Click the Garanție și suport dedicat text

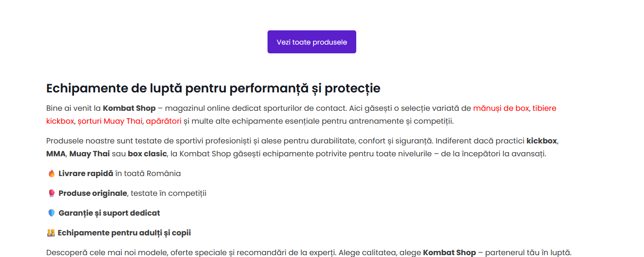(109, 213)
